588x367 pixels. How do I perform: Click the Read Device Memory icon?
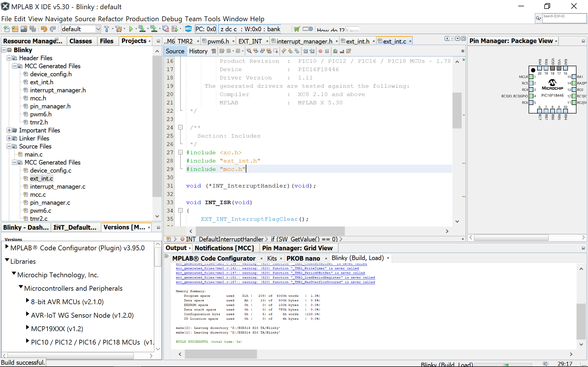(x=154, y=29)
